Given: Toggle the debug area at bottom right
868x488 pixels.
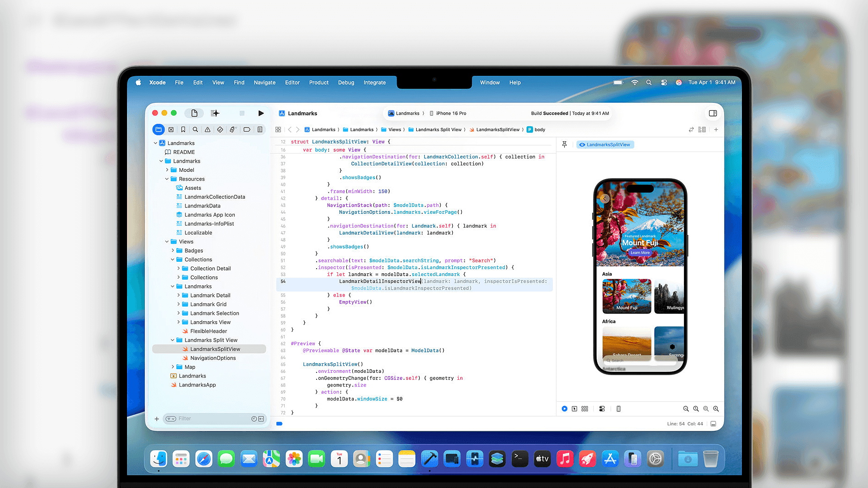Looking at the screenshot, I should (713, 424).
